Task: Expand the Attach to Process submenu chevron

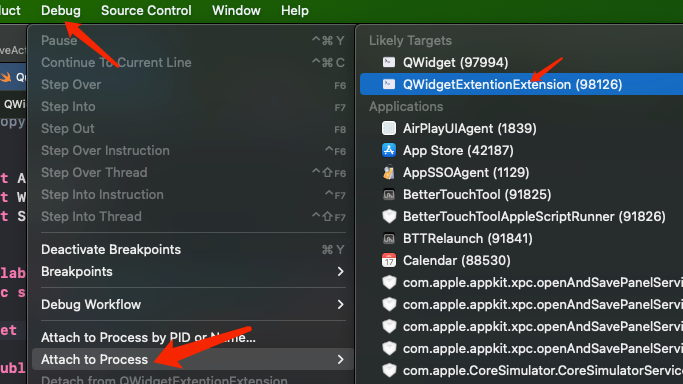Action: [340, 360]
